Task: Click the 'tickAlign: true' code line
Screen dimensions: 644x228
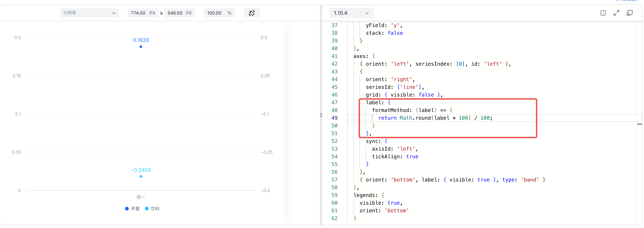Action: click(395, 157)
